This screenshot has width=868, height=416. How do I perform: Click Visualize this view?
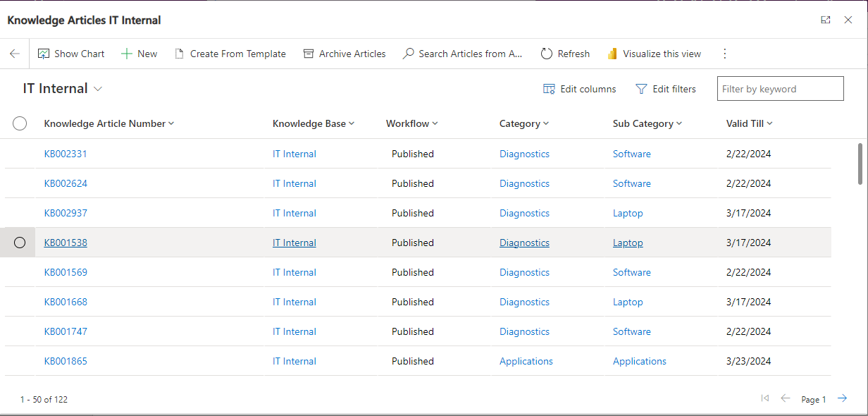tap(654, 54)
